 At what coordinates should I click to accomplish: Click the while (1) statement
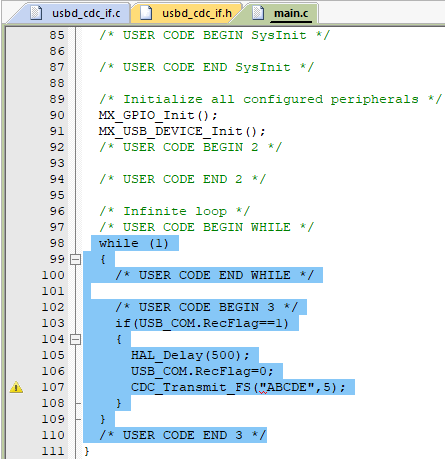(134, 243)
